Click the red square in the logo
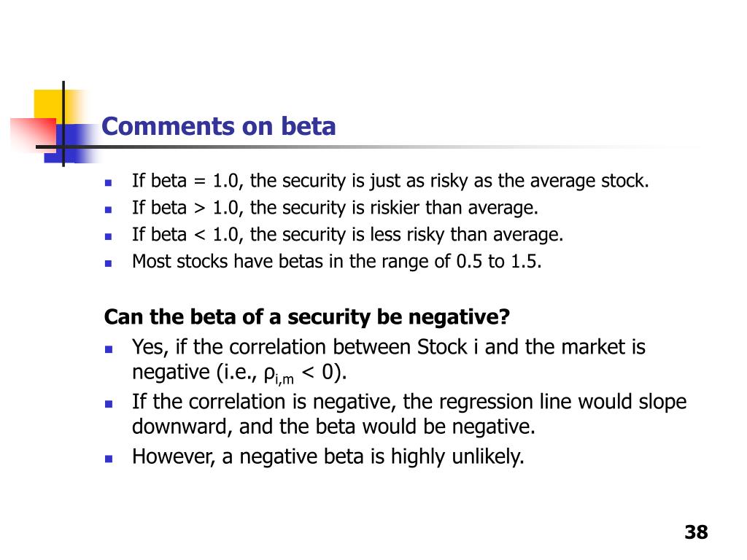The height and width of the screenshot is (560, 747). point(33,135)
